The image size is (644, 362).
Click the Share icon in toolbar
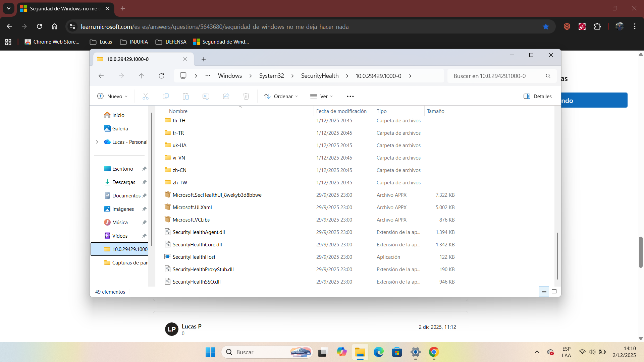(226, 96)
